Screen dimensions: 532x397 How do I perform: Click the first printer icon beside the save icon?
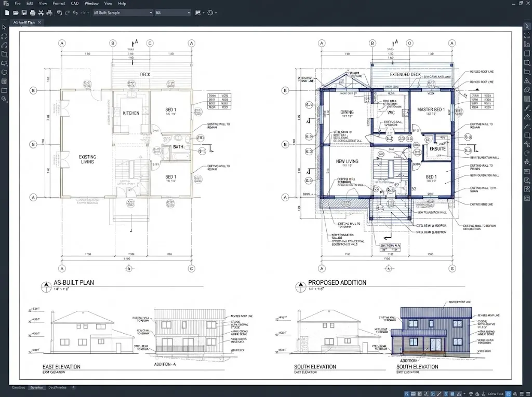pyautogui.click(x=33, y=13)
